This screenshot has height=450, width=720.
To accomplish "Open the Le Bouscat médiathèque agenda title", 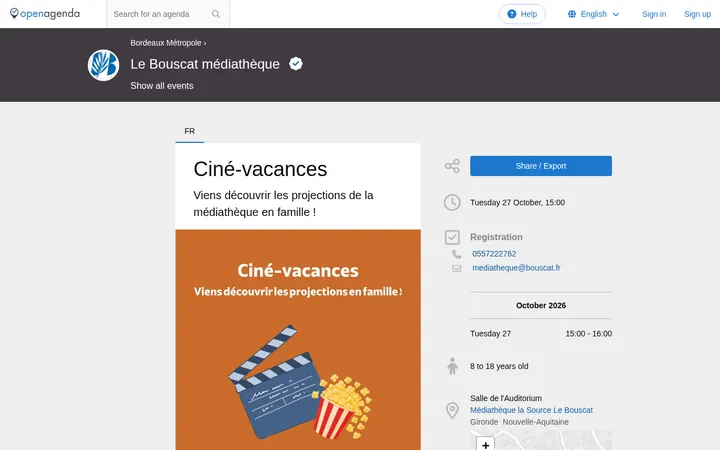I will click(x=205, y=64).
